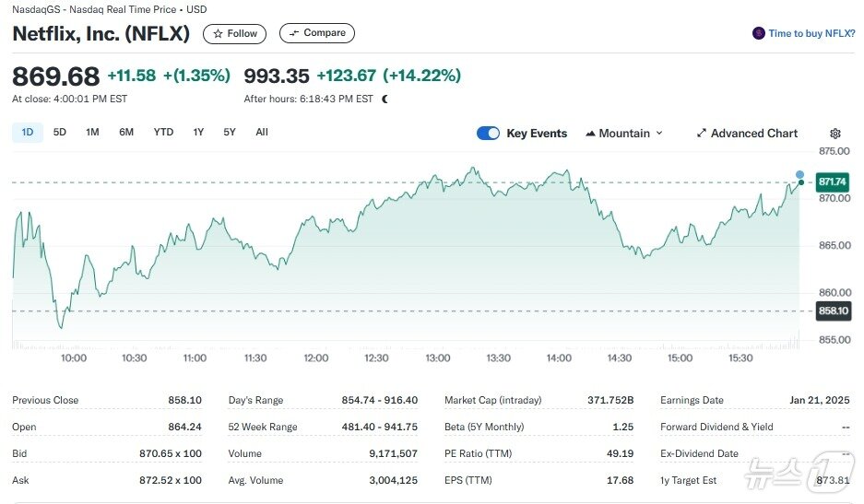This screenshot has width=864, height=504.
Task: Expand the Mountain chart type dropdown
Action: pyautogui.click(x=624, y=134)
